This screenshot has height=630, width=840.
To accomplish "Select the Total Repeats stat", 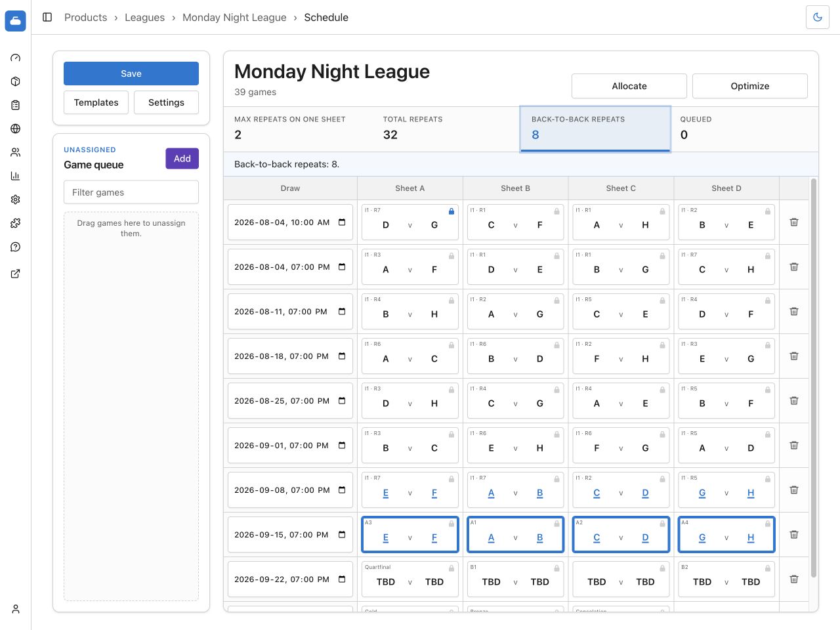I will [x=447, y=129].
